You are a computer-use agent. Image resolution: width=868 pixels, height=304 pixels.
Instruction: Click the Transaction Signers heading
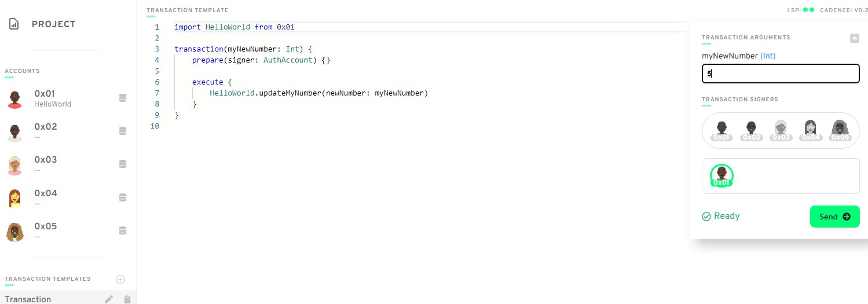[740, 100]
